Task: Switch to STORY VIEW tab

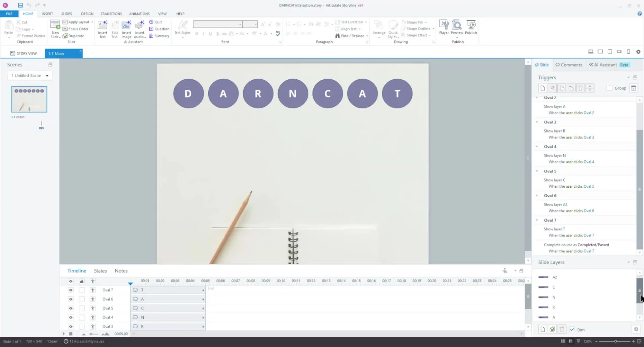Action: [23, 53]
